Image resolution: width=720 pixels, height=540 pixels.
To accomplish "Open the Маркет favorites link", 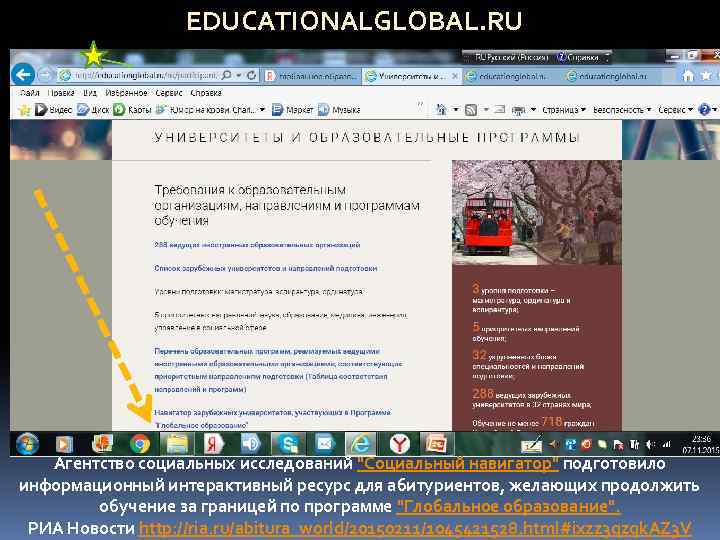I will 293,110.
